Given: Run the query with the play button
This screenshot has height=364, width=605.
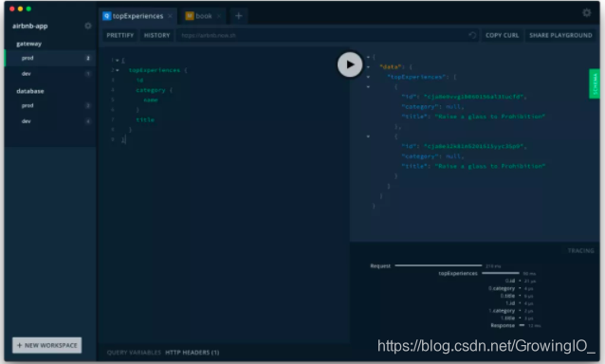Looking at the screenshot, I should 350,64.
